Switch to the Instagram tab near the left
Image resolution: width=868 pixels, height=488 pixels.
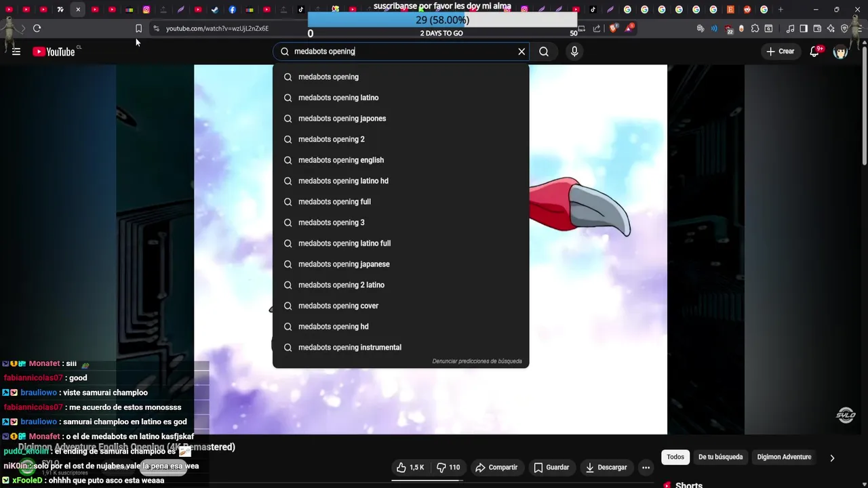pos(146,9)
